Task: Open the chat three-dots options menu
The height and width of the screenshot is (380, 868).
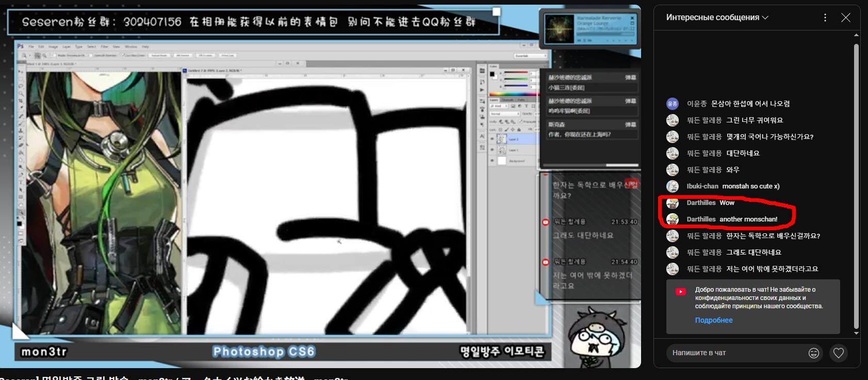Action: coord(825,18)
